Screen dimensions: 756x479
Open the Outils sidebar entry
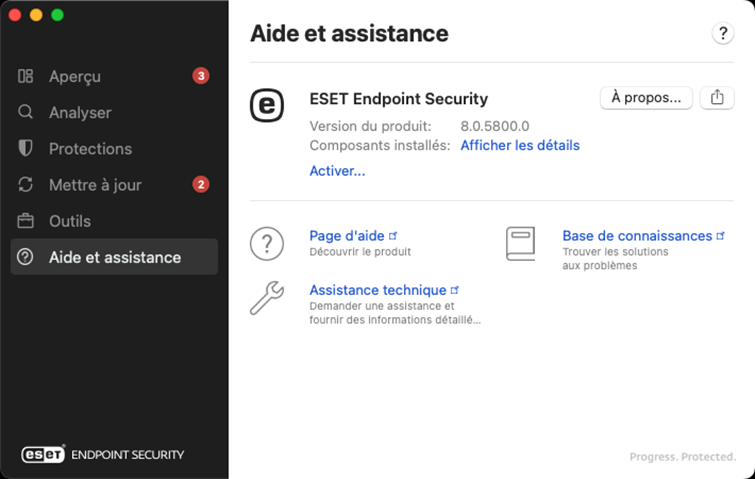70,221
